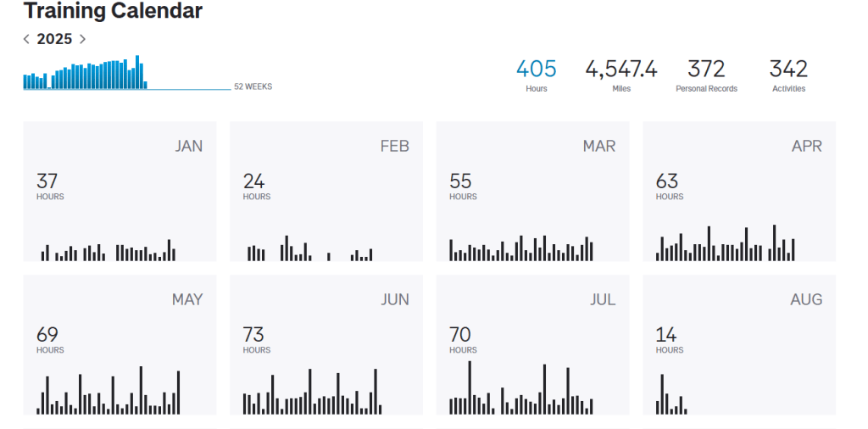Select the 372 Personal Records stat
868x429 pixels.
tap(706, 75)
